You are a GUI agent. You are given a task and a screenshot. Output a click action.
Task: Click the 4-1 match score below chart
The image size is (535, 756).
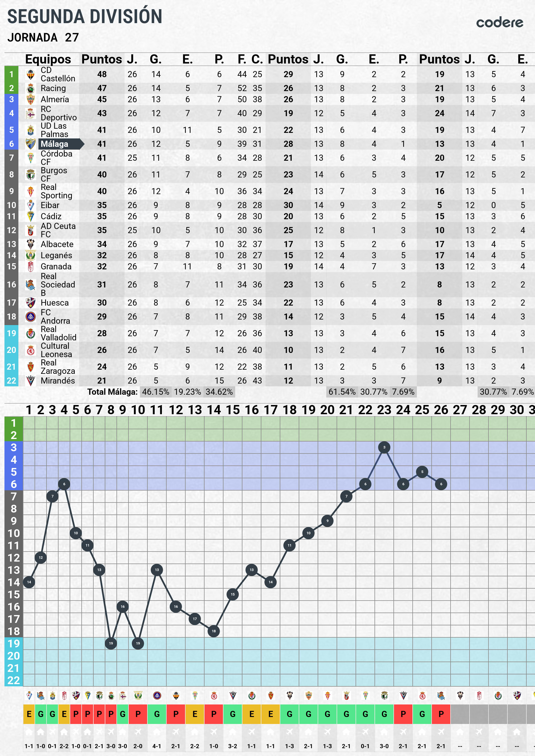(x=157, y=746)
